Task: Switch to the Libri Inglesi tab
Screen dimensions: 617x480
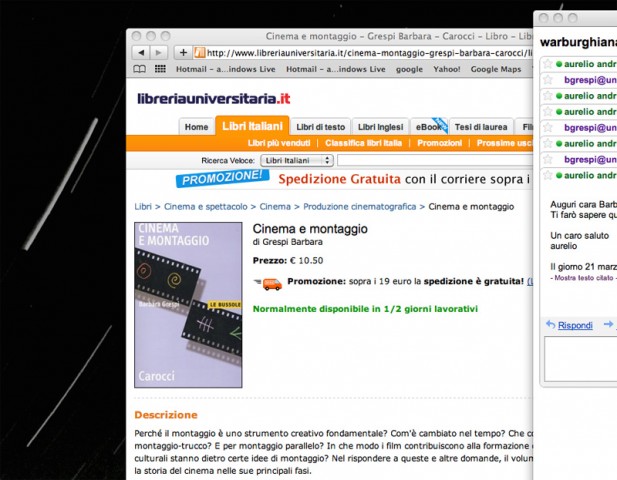Action: (x=381, y=127)
